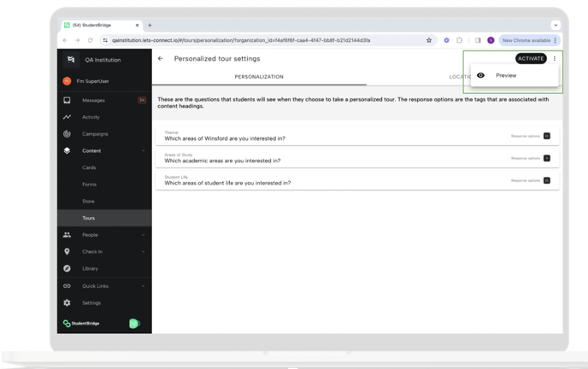This screenshot has width=588, height=369.
Task: Open Library in the sidebar
Action: [x=90, y=268]
